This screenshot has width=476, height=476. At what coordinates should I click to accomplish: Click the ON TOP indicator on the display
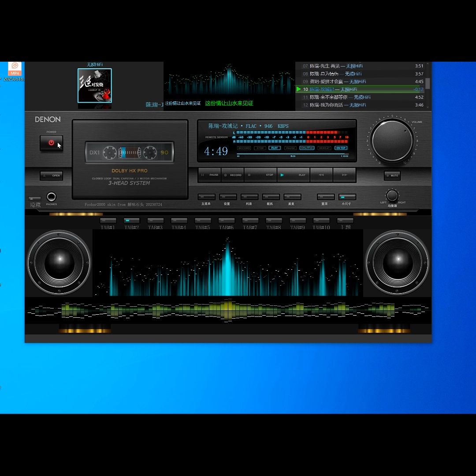click(x=341, y=148)
